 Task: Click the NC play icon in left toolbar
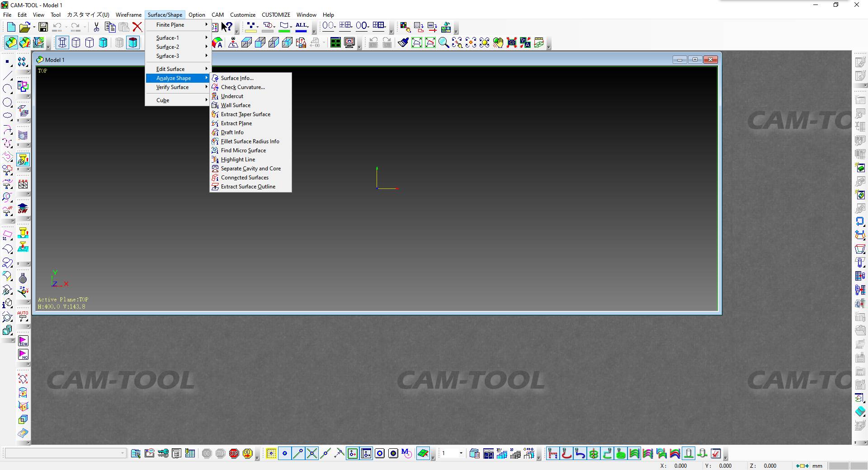23,355
